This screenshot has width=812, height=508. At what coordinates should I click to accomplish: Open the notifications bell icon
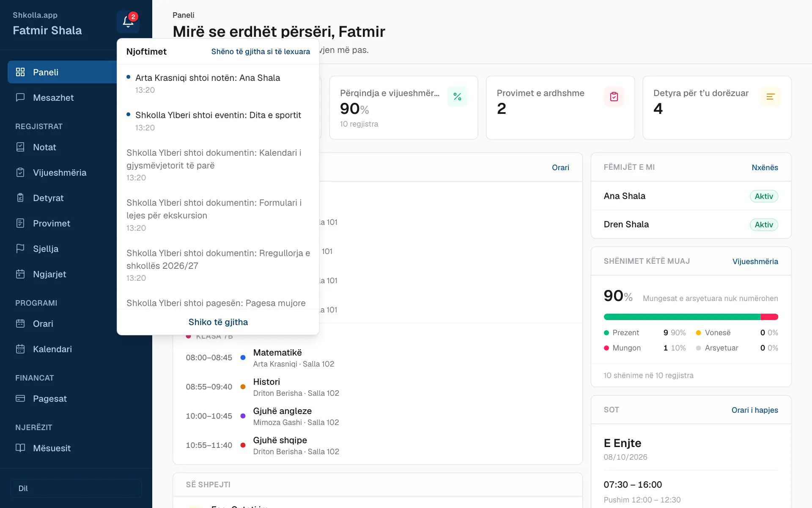128,21
